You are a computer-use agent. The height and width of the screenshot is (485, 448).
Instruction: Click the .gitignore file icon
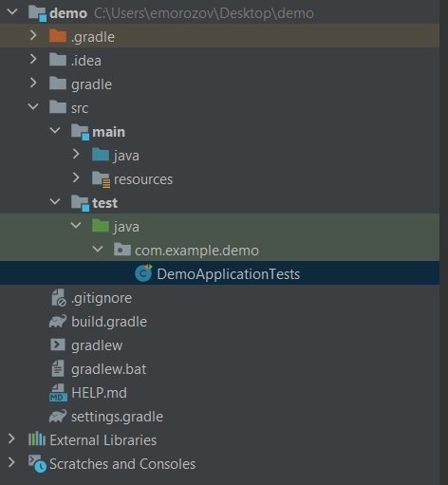[x=59, y=297]
